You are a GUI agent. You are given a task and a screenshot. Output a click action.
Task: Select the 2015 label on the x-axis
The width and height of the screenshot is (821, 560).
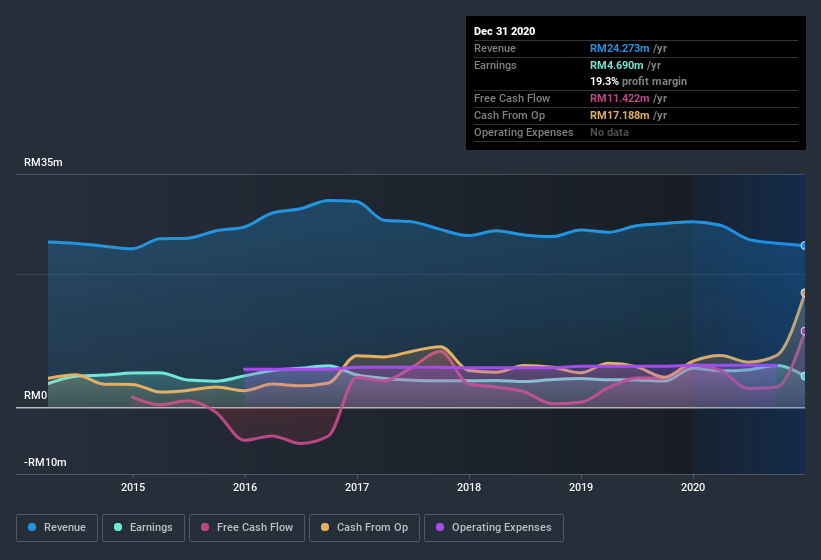(x=133, y=488)
